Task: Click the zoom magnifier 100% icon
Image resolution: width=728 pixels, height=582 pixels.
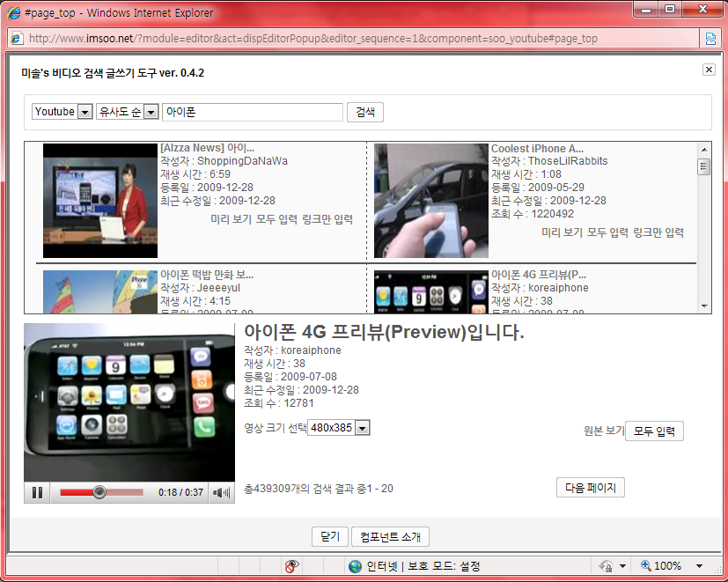Action: [645, 566]
